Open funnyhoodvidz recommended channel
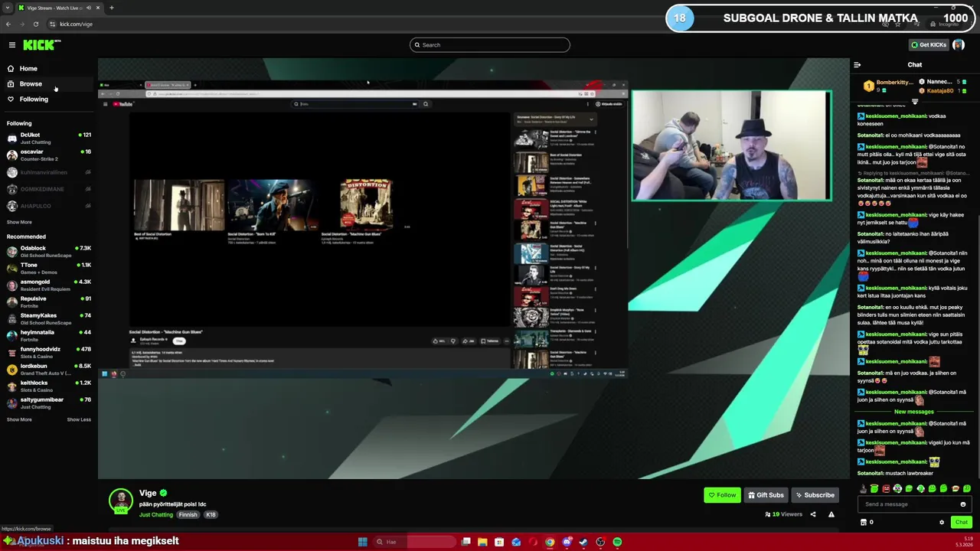The height and width of the screenshot is (551, 980). click(49, 353)
